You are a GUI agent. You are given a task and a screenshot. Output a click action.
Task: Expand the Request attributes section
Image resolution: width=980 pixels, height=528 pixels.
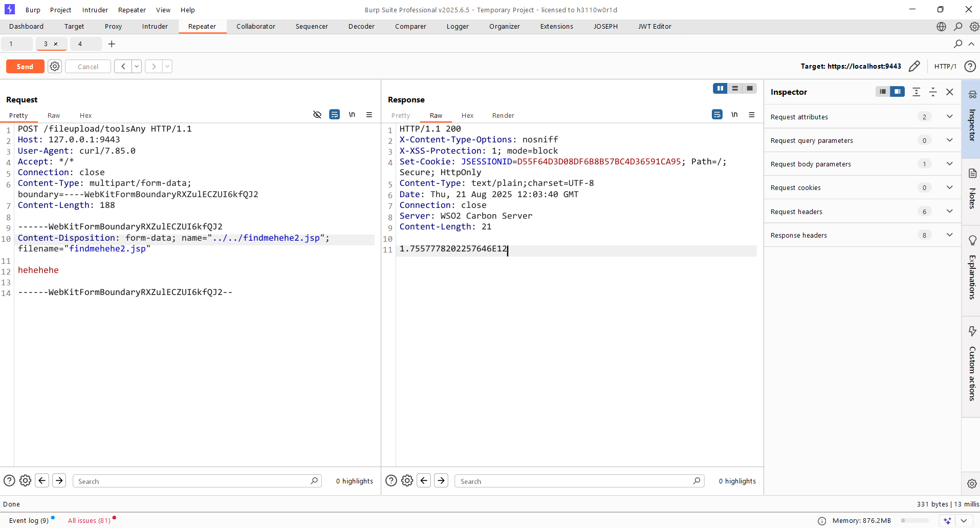tap(949, 117)
